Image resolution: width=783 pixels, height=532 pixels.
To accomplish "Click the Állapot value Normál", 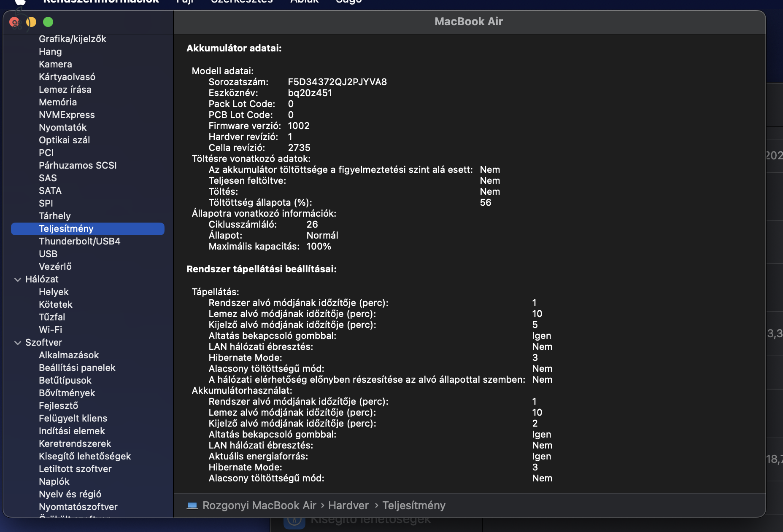I will pyautogui.click(x=322, y=235).
